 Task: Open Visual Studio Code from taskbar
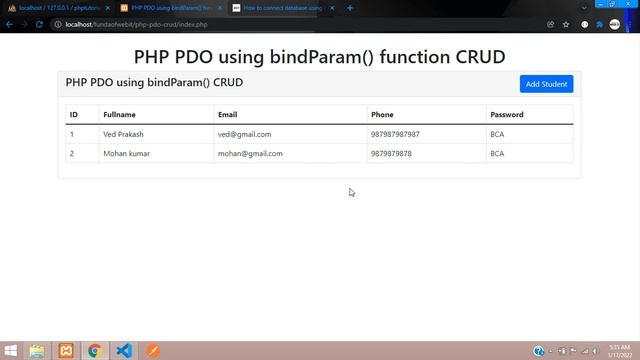tap(124, 351)
